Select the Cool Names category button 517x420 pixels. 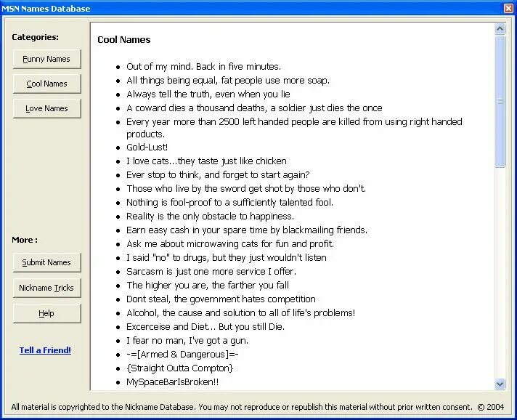point(46,84)
